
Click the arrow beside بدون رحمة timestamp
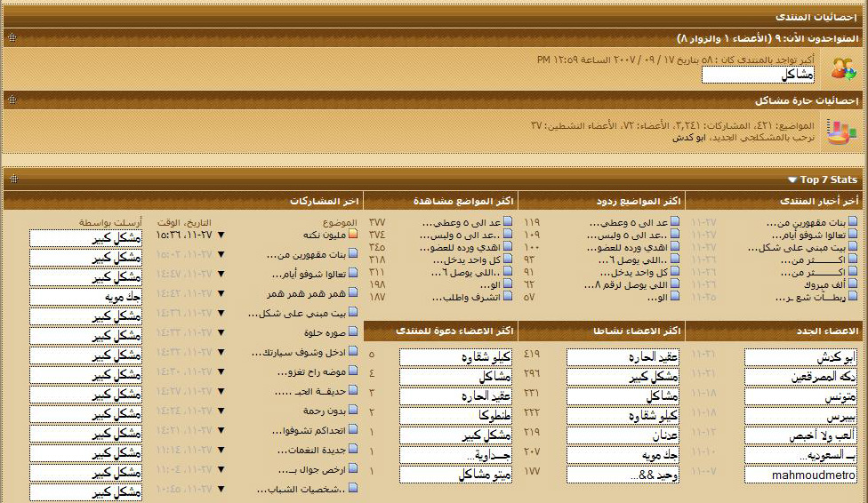click(221, 411)
